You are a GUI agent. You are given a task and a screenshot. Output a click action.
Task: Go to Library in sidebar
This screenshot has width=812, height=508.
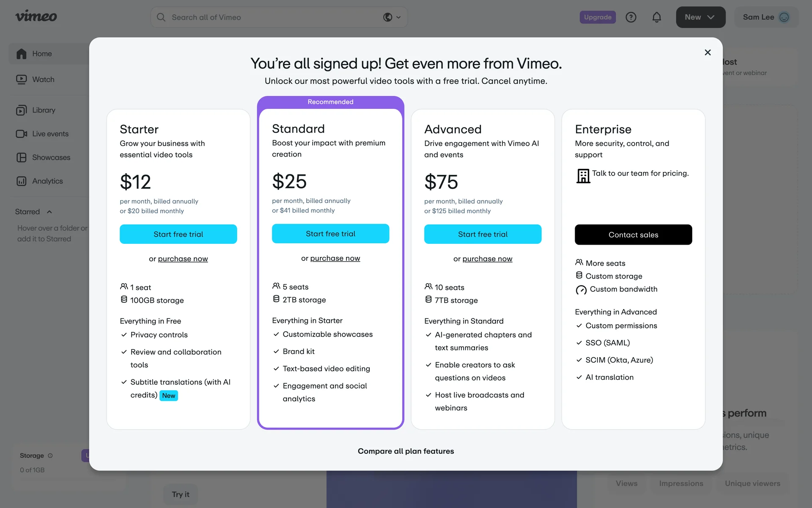(43, 110)
